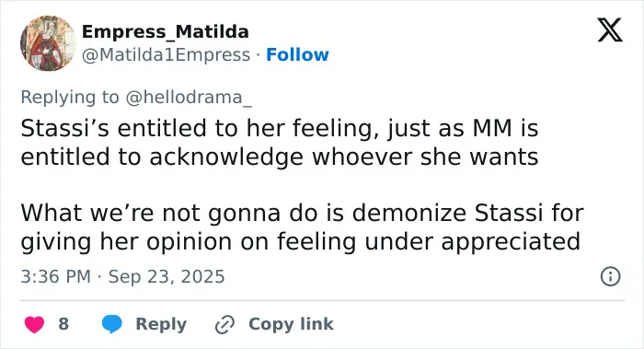
Task: Open Empress_Matilda's profile avatar
Action: tap(48, 43)
